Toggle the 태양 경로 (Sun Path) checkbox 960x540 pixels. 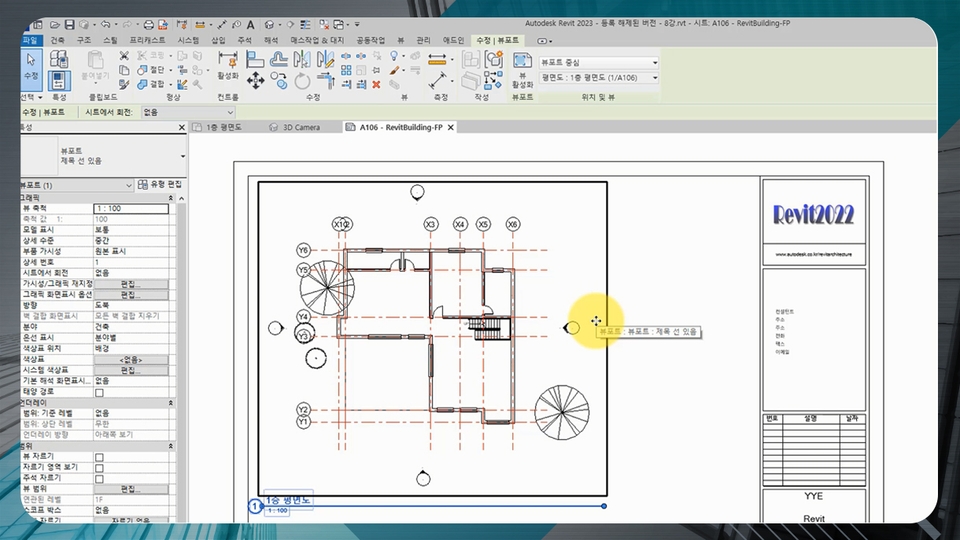99,392
